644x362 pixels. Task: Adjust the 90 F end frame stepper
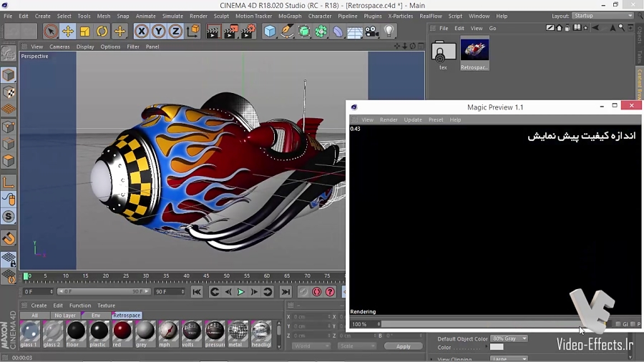click(x=182, y=292)
